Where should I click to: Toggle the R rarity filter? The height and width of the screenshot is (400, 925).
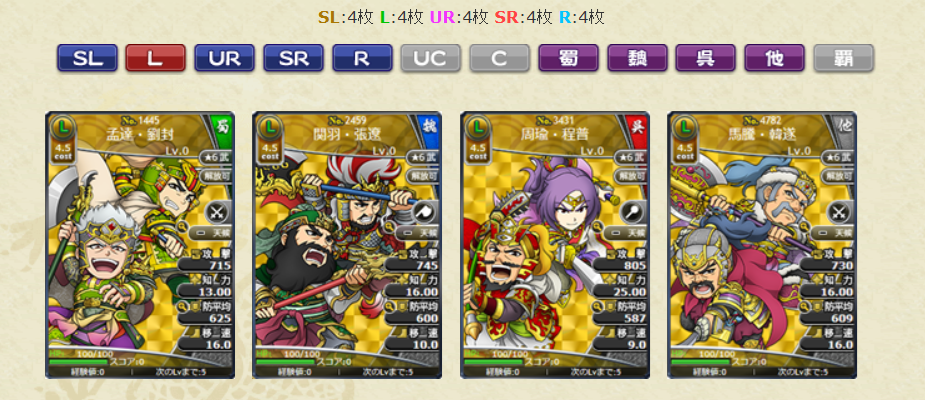[362, 58]
